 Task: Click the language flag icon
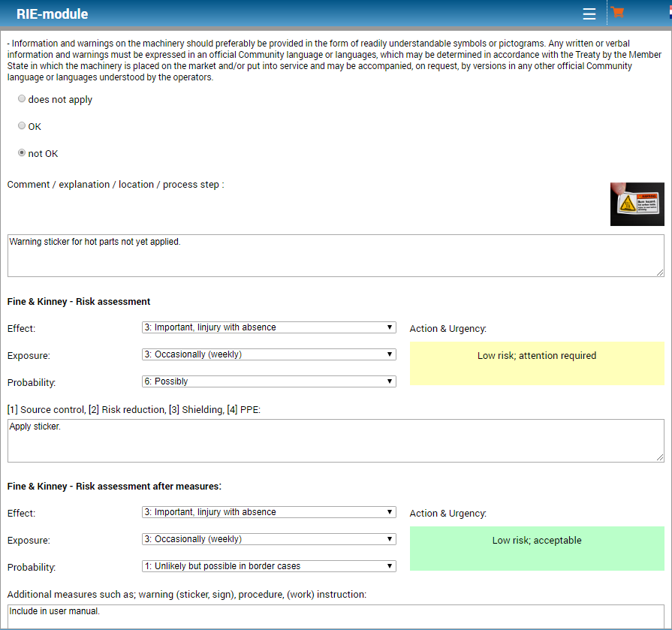[667, 13]
